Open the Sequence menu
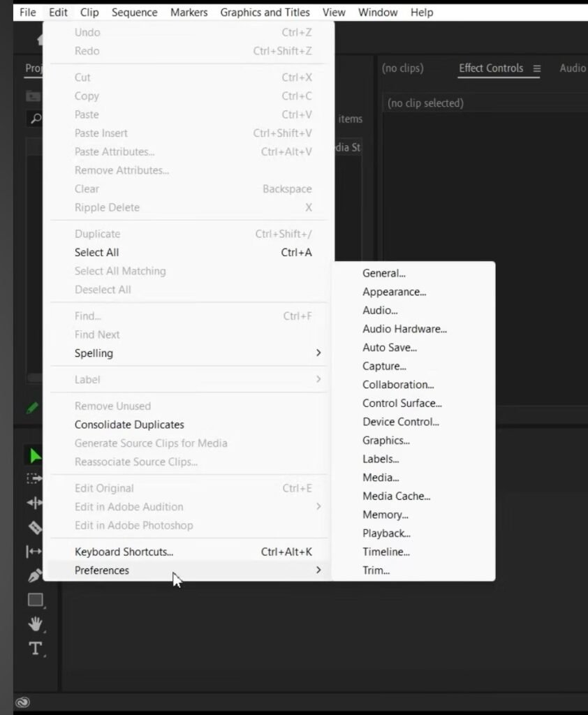This screenshot has width=588, height=715. click(x=134, y=13)
